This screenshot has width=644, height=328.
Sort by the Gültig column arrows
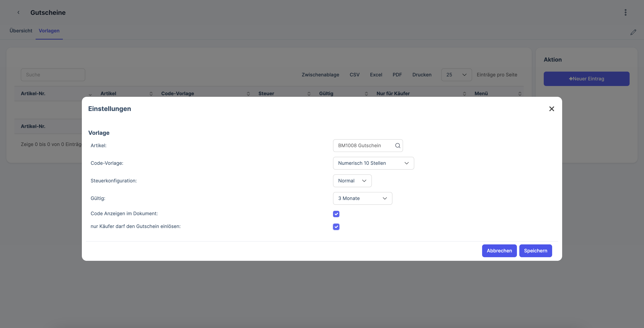[366, 94]
